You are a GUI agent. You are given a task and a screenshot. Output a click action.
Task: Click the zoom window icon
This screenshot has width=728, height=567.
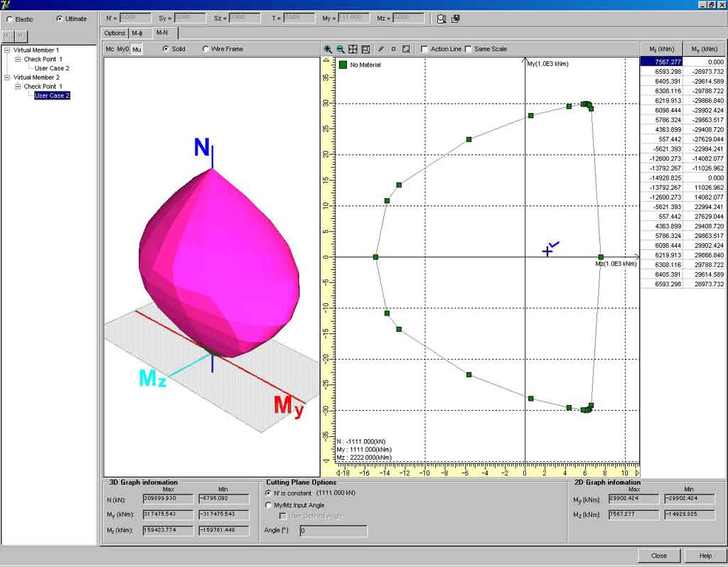[x=365, y=49]
